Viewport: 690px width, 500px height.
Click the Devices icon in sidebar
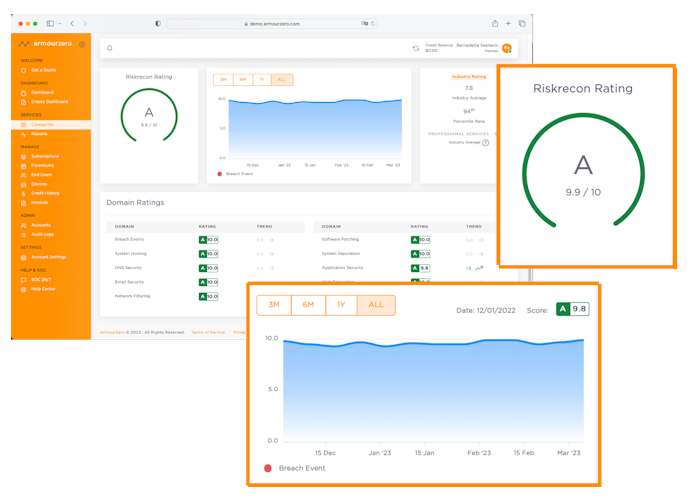point(23,184)
